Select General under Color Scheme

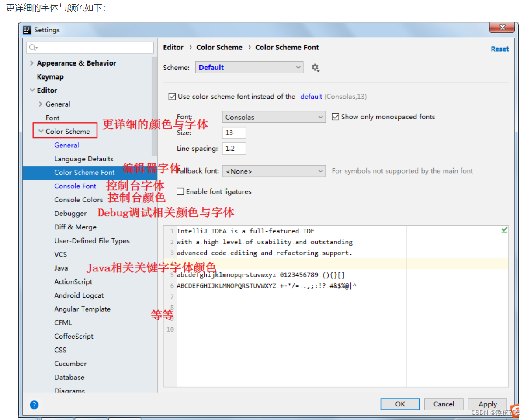[x=67, y=145]
